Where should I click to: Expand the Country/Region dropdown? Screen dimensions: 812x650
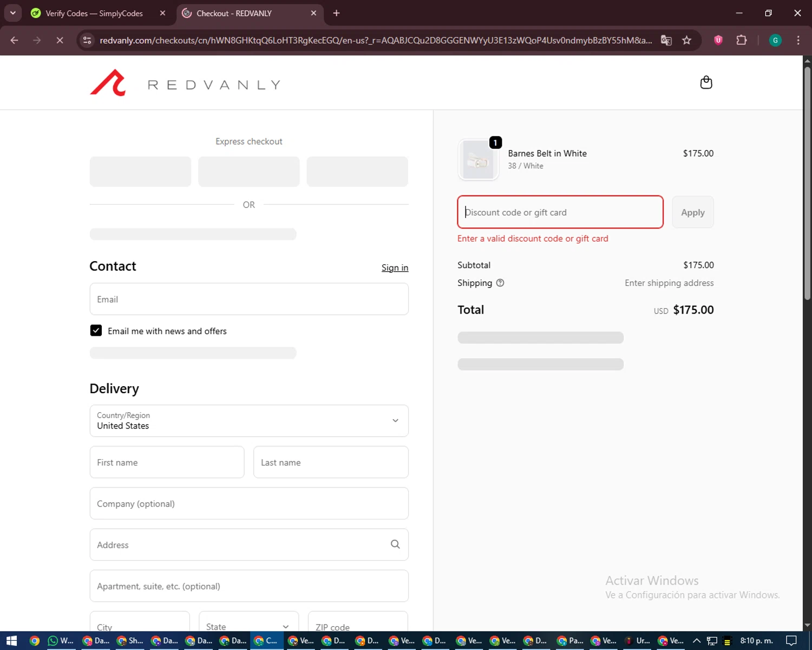pyautogui.click(x=249, y=421)
